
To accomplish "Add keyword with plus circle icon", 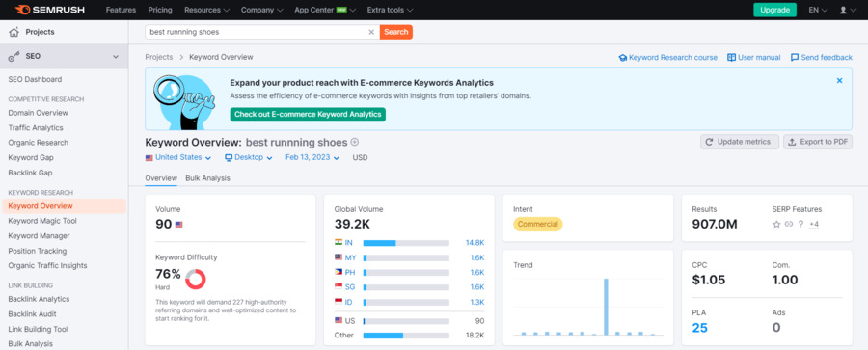I will (x=354, y=143).
